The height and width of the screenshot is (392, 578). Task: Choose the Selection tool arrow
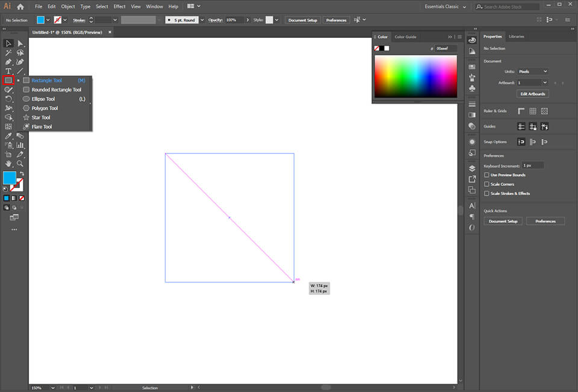[8, 43]
